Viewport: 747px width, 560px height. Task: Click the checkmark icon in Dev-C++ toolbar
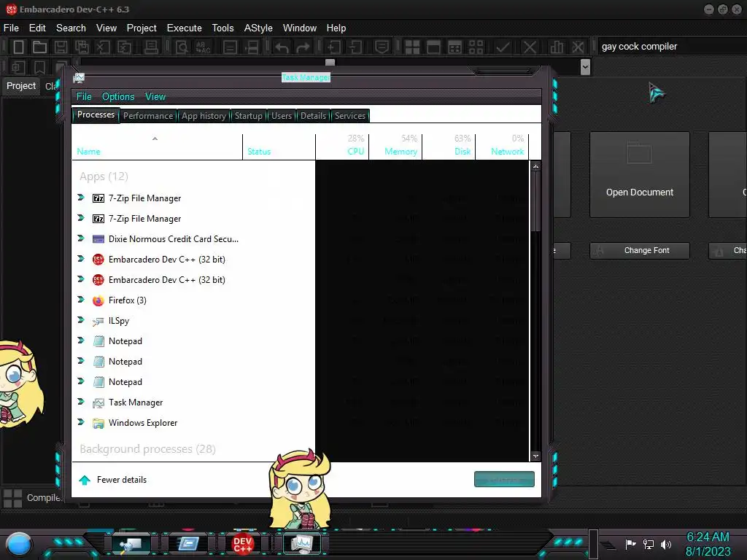[x=503, y=47]
